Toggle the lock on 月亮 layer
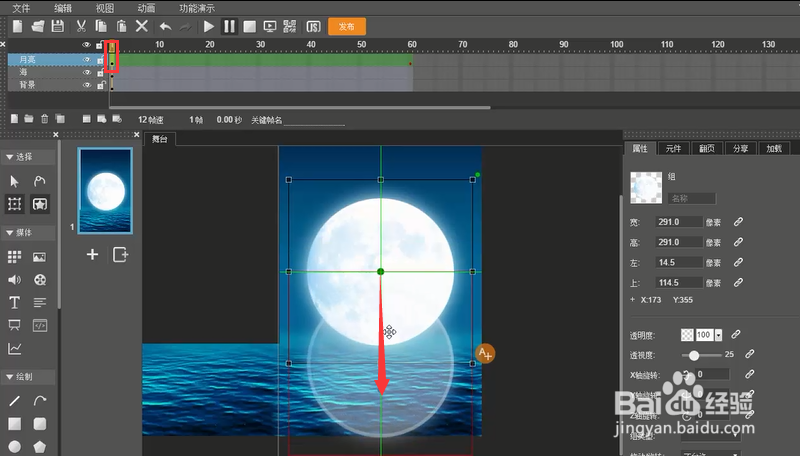 [101, 60]
